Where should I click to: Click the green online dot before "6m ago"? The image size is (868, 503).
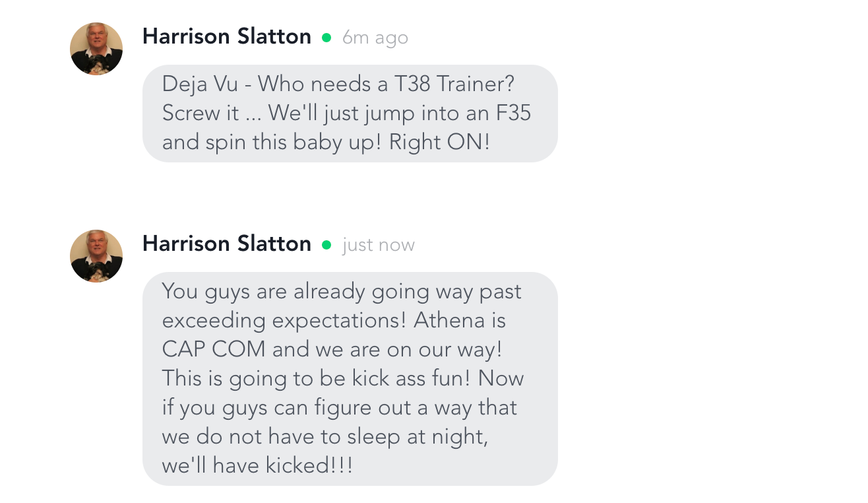326,38
